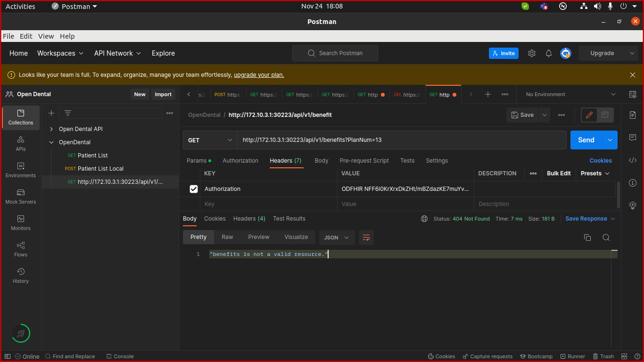
Task: Open the Collections sidebar panel
Action: pos(21,117)
